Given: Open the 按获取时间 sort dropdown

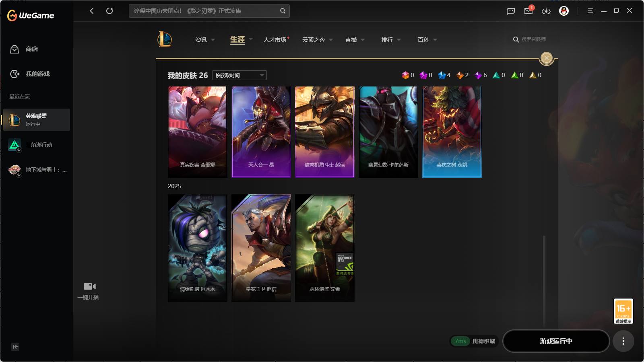Looking at the screenshot, I should 239,75.
